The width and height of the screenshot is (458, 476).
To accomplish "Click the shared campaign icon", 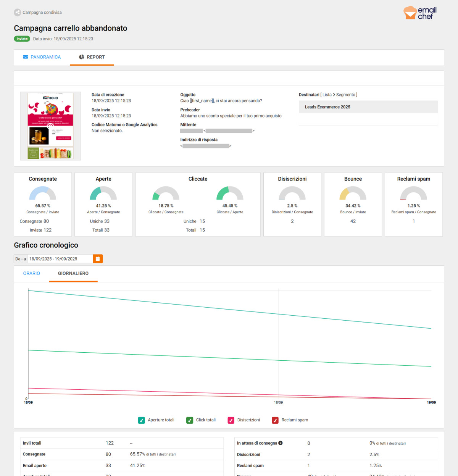I will (x=18, y=13).
